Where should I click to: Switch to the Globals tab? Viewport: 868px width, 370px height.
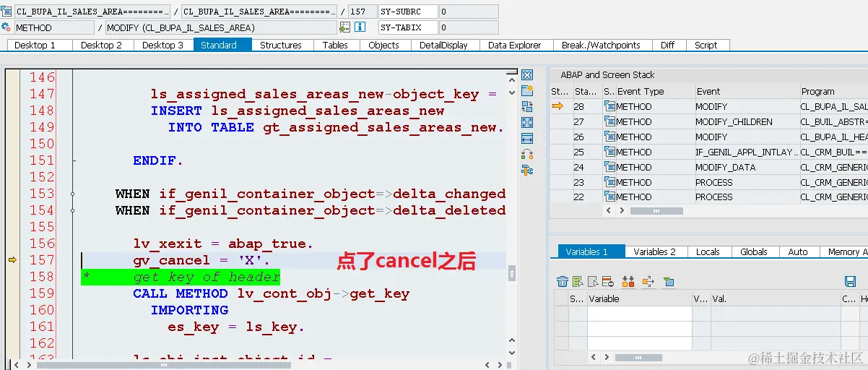point(754,251)
